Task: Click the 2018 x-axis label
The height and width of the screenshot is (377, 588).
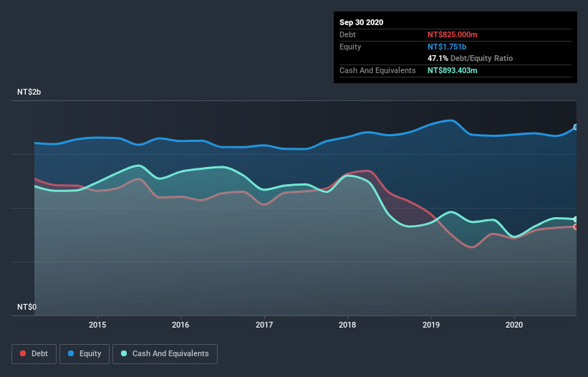Action: coord(347,325)
